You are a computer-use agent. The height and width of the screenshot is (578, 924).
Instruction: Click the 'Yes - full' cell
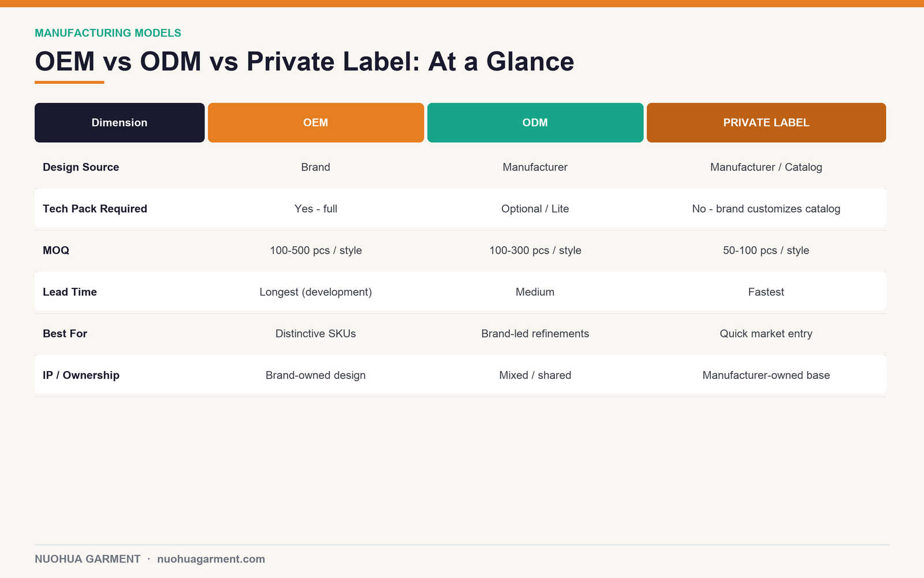pos(316,209)
